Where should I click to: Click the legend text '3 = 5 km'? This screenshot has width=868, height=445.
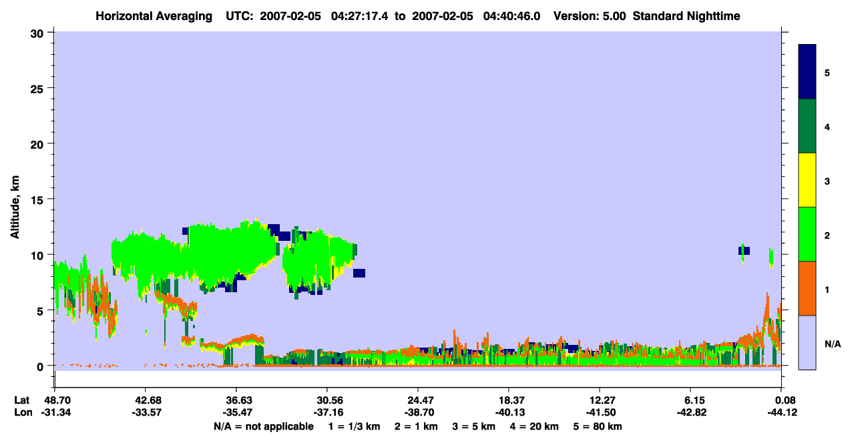(475, 426)
